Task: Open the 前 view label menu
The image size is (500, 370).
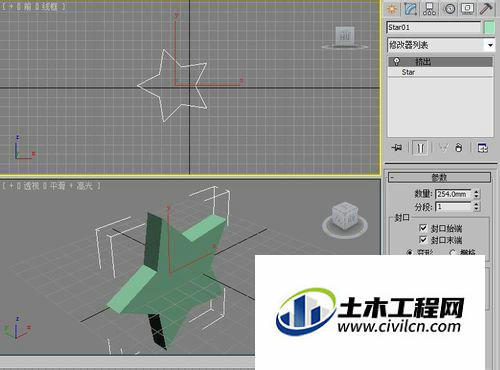Action: [27, 7]
